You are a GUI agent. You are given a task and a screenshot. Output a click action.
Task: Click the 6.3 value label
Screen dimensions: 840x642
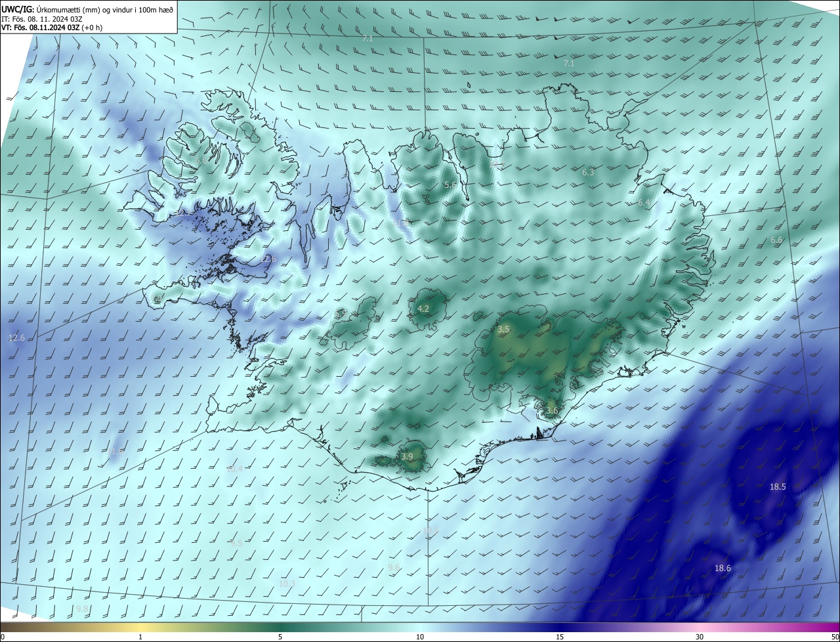click(x=588, y=173)
